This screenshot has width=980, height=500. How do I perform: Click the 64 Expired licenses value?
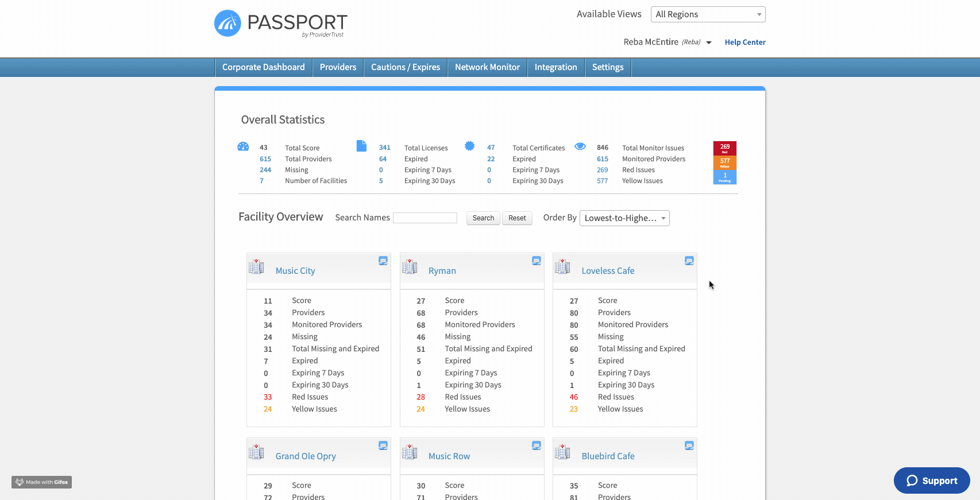pos(383,159)
